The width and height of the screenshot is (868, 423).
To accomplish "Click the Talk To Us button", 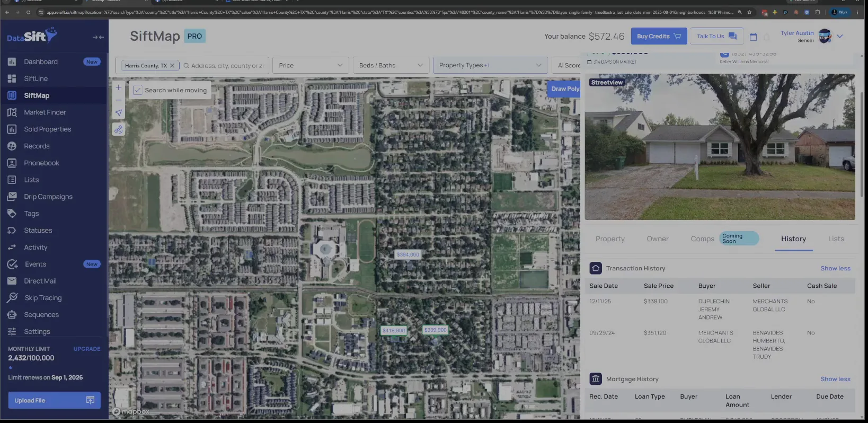I will (716, 36).
